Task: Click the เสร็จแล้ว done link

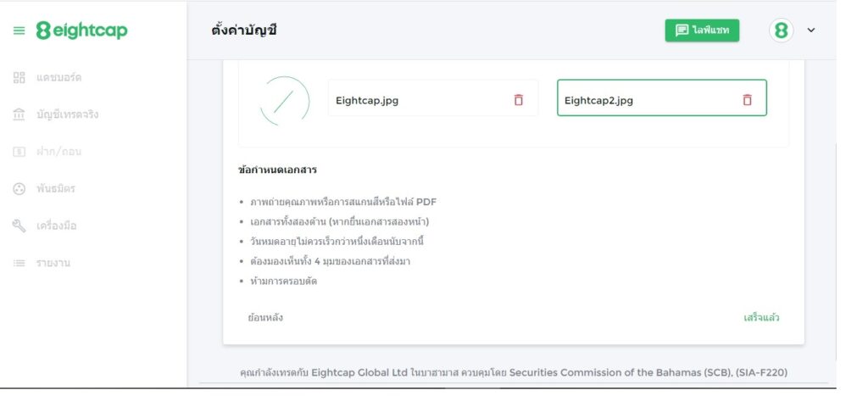Action: tap(761, 318)
